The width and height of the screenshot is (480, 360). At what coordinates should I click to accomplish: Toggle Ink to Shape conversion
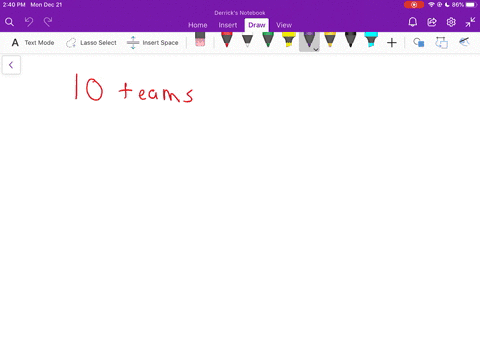pyautogui.click(x=441, y=43)
